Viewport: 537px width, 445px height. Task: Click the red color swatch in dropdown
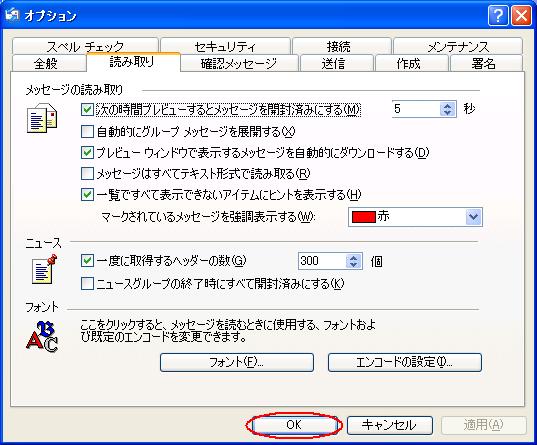click(364, 217)
